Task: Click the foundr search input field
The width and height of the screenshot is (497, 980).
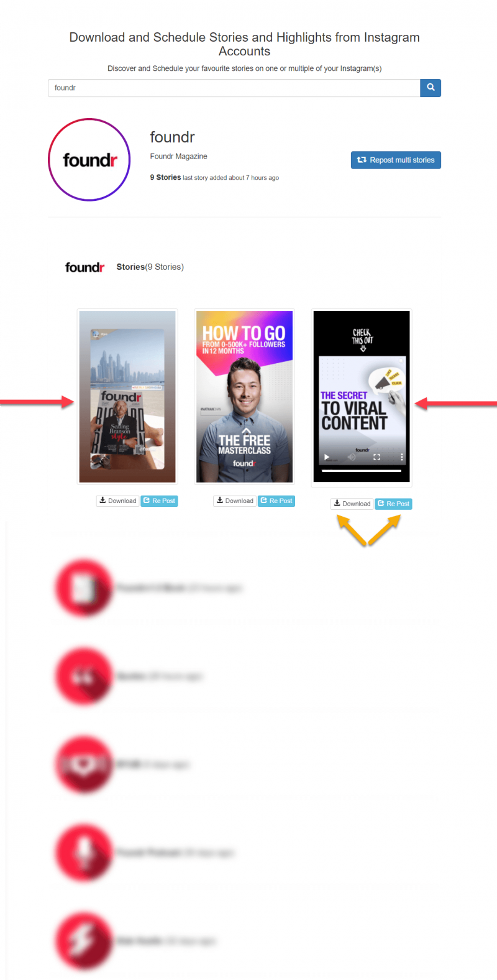Action: (x=234, y=88)
